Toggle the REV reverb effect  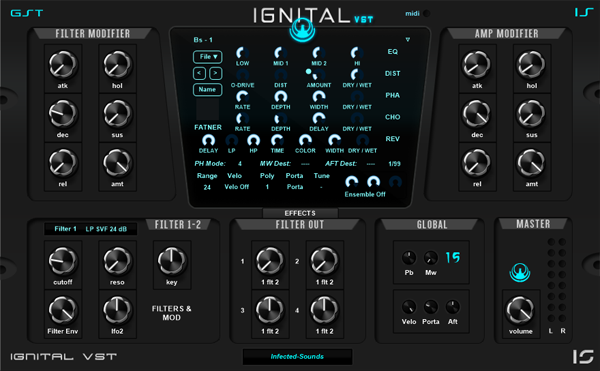tap(393, 139)
